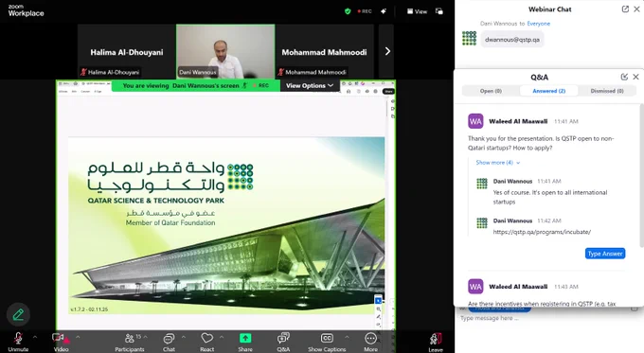This screenshot has width=644, height=353.
Task: Click the zoom icon on shared slide toolbar
Action: point(378,309)
